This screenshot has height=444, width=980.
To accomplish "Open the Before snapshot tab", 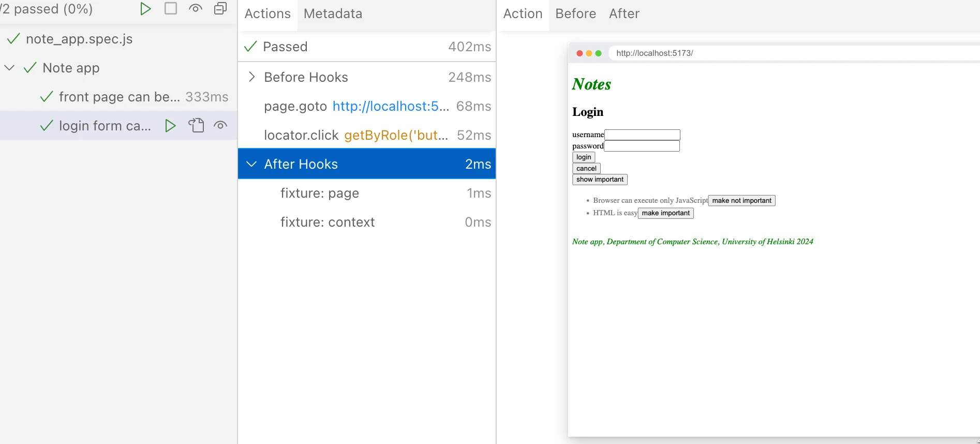I will point(575,14).
